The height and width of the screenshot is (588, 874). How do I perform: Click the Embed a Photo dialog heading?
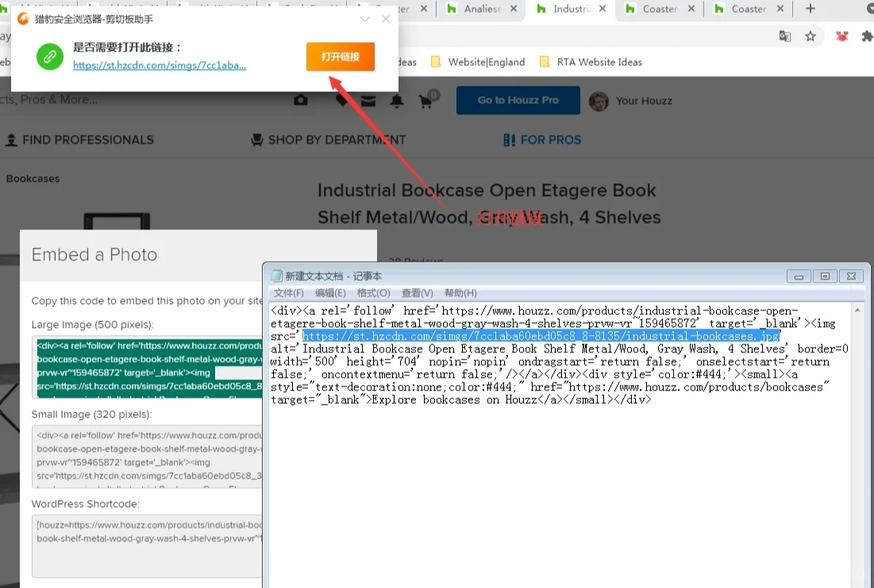click(x=94, y=255)
